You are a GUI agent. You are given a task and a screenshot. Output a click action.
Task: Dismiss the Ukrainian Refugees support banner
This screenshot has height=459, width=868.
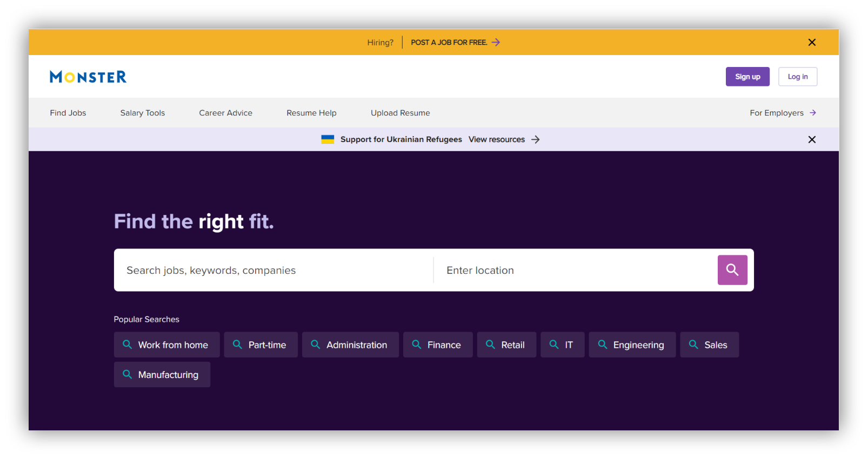812,139
